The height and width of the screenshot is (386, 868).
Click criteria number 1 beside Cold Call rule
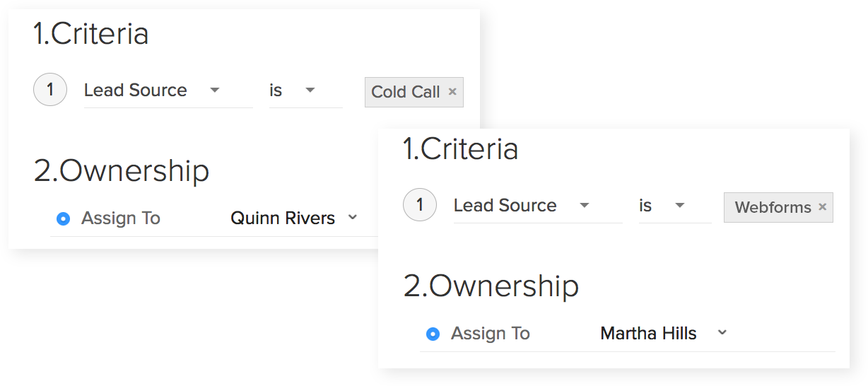pos(50,90)
